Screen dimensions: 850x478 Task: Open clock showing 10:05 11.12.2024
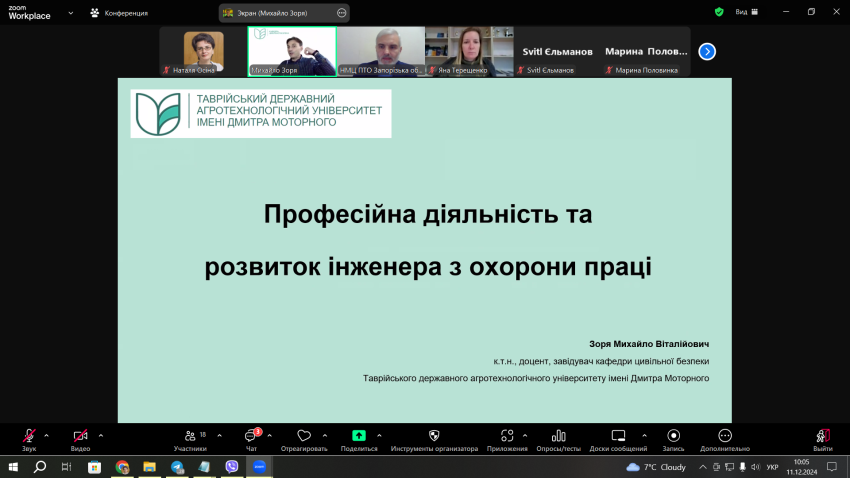point(802,467)
